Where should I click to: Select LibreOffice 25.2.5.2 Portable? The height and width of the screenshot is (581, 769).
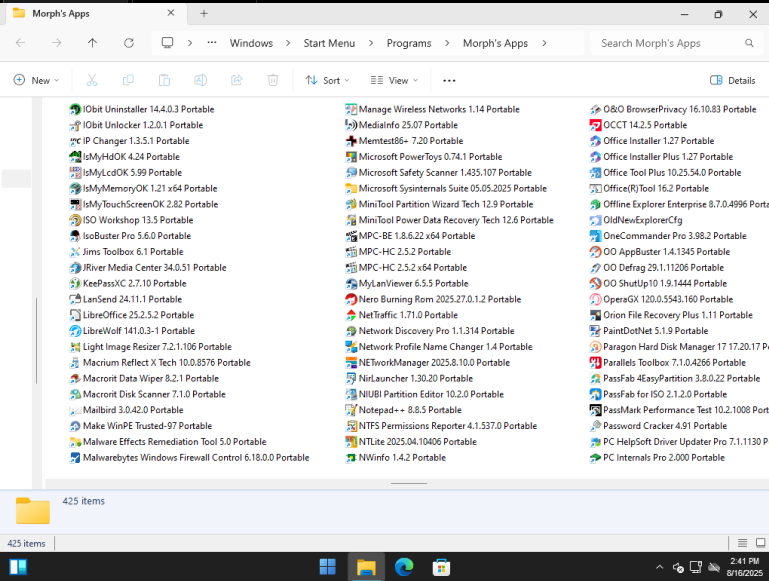pyautogui.click(x=132, y=315)
